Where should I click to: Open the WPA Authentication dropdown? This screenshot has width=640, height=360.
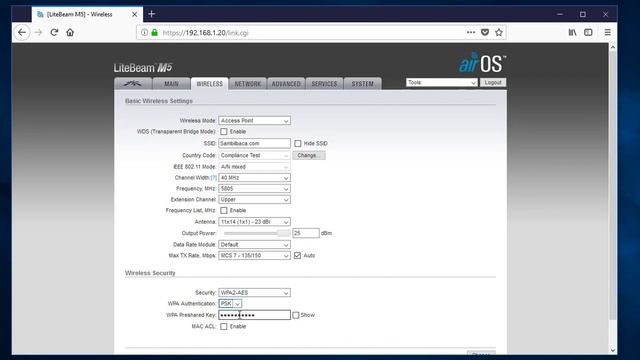coord(230,304)
